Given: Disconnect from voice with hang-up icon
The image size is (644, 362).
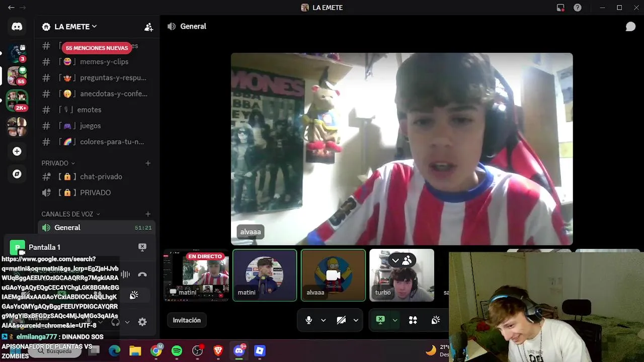Looking at the screenshot, I should click(x=142, y=275).
